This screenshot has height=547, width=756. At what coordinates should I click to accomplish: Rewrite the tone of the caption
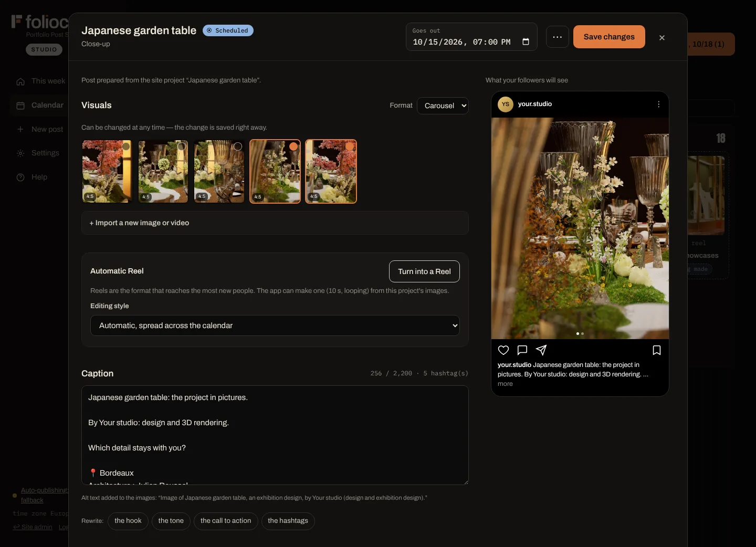point(171,521)
